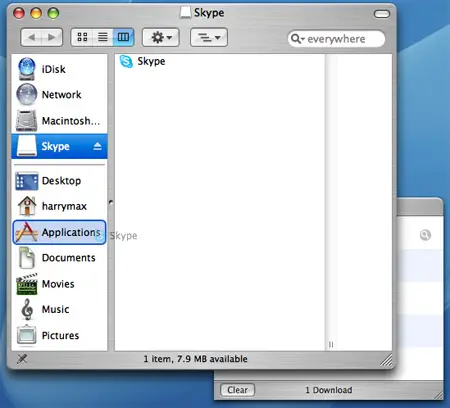This screenshot has height=408, width=450.
Task: Go forward with the right arrow button
Action: pos(52,37)
